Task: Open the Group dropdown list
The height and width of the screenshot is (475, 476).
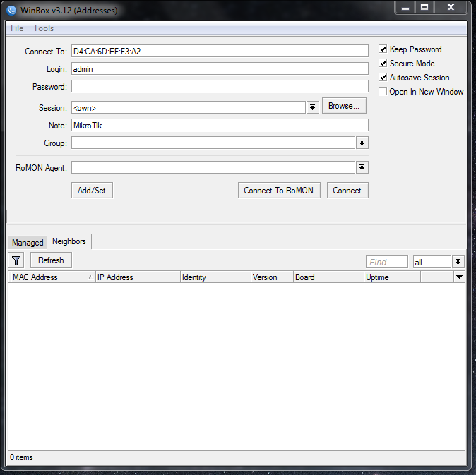Action: coord(362,143)
